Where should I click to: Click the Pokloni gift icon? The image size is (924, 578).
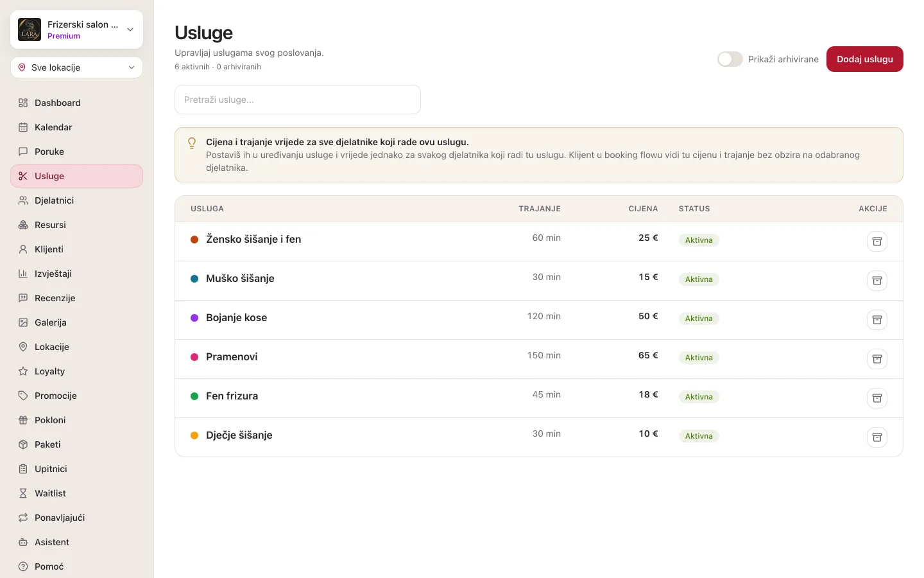click(23, 420)
